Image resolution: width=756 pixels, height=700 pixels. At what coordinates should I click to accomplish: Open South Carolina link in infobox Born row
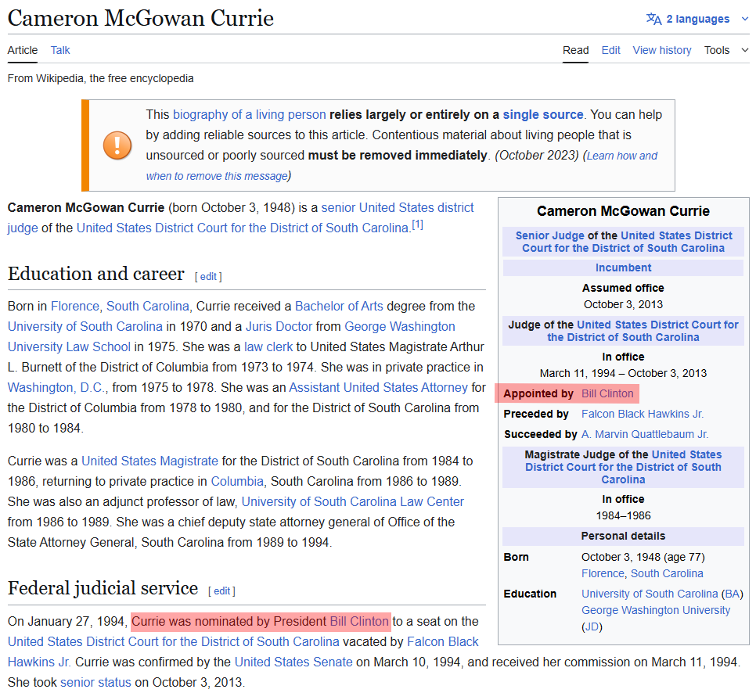point(667,573)
